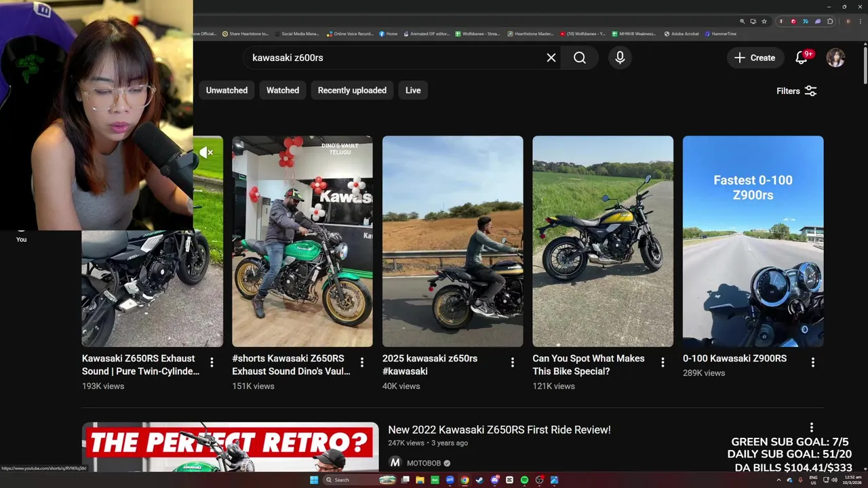Open more options for 0-100 Kawasaki Z900RS
The height and width of the screenshot is (488, 868).
pos(812,363)
